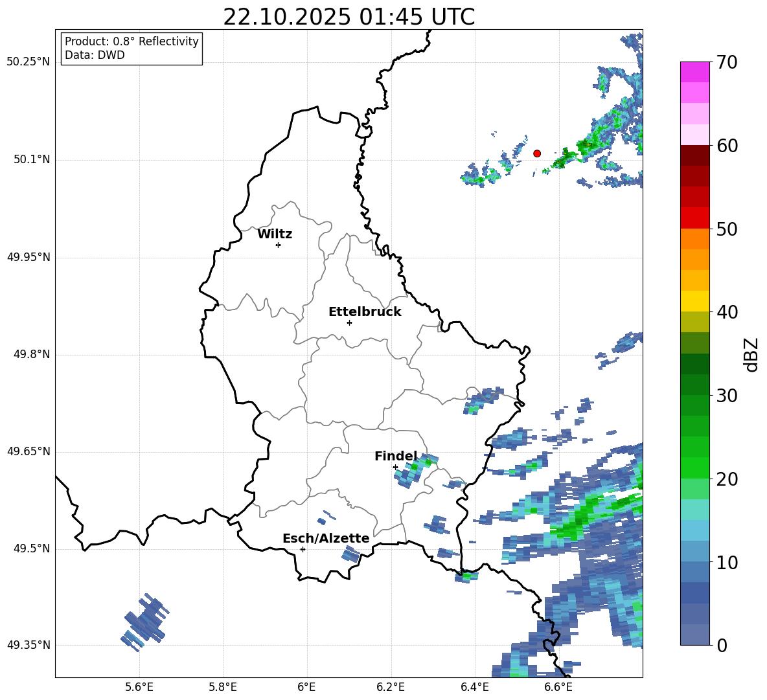The width and height of the screenshot is (767, 700).
Task: Click the 49.8°N latitude label
Action: tap(32, 354)
